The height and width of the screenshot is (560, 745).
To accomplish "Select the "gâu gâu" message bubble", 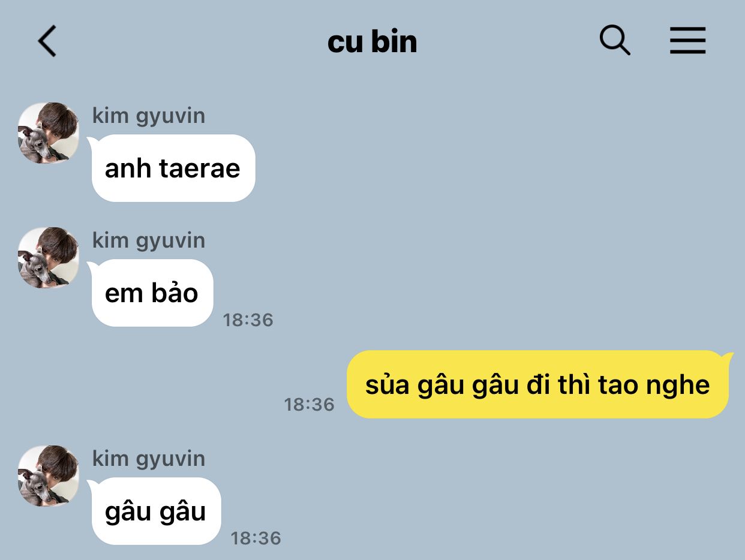I will [x=156, y=511].
